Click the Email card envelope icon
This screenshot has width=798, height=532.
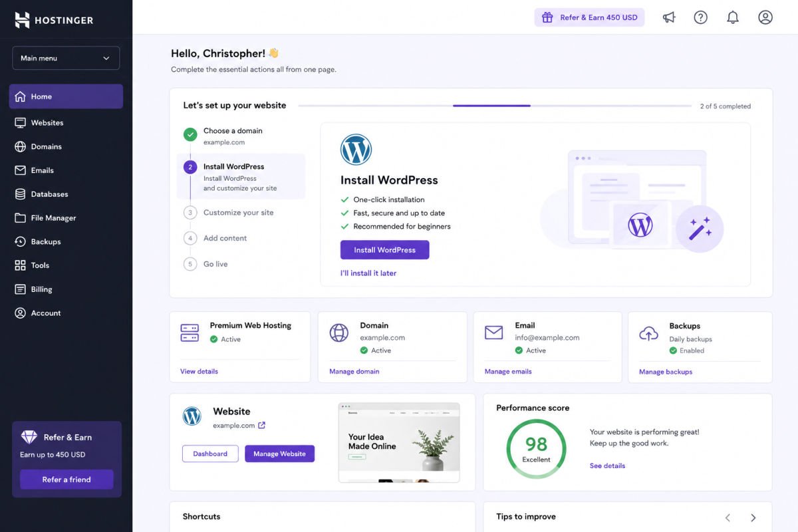493,332
